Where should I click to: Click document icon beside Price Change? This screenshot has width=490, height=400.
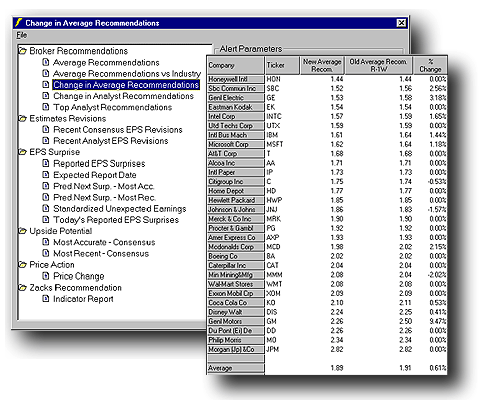[46, 276]
